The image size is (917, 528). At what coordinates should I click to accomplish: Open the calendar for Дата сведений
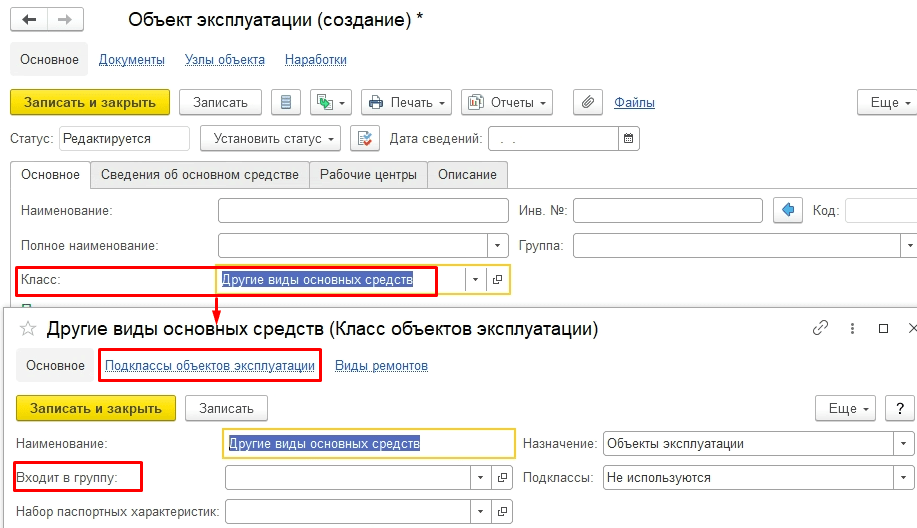point(629,139)
